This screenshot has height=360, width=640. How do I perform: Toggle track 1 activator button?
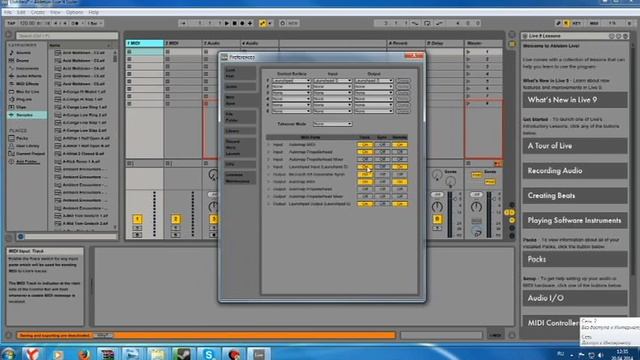coord(137,219)
